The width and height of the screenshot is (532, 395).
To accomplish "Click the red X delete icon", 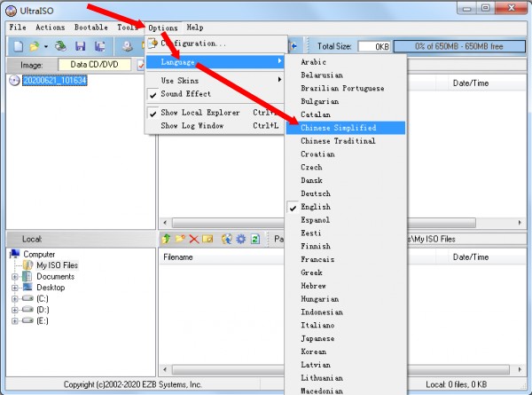I will coord(193,239).
